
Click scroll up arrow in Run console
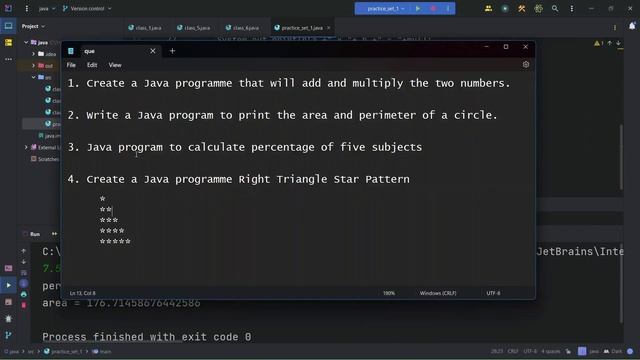tap(24, 251)
